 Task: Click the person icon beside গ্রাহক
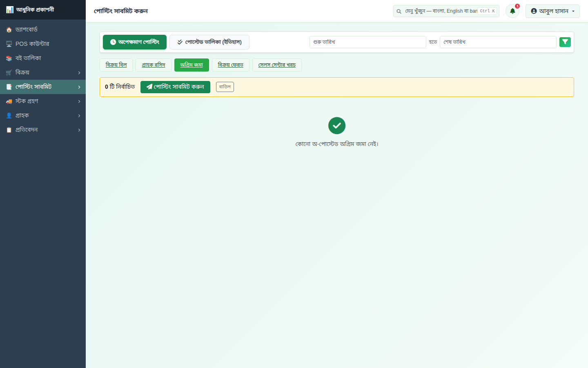(x=9, y=116)
